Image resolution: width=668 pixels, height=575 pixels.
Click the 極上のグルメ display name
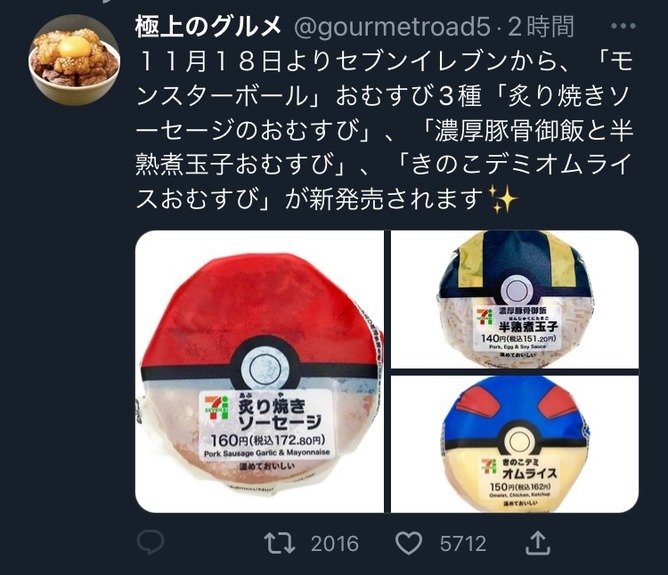[x=208, y=26]
